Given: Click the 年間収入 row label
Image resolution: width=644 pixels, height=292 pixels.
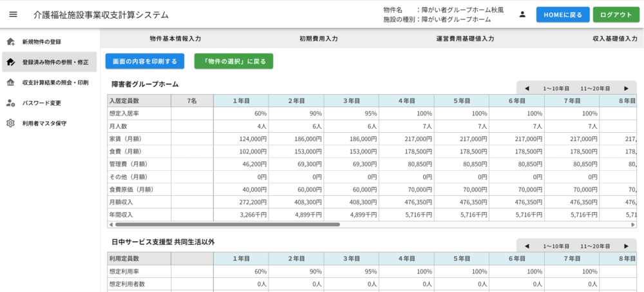Looking at the screenshot, I should pos(121,215).
